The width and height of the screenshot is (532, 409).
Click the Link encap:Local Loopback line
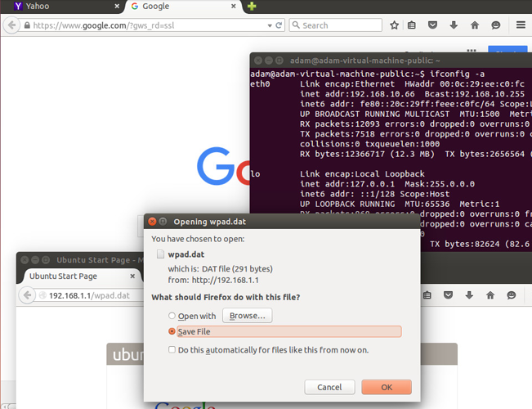(362, 174)
